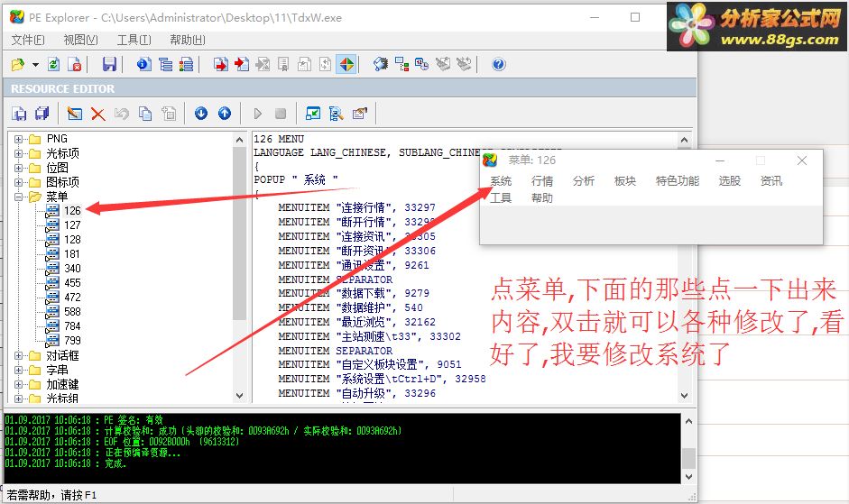849x504 pixels.
Task: Open the dependency scanner tree icon
Action: (401, 64)
